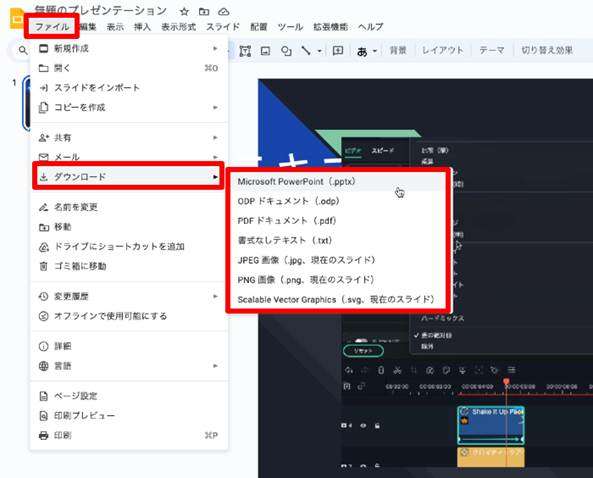Click the Google Slides home logo
This screenshot has width=593, height=478.
click(17, 18)
